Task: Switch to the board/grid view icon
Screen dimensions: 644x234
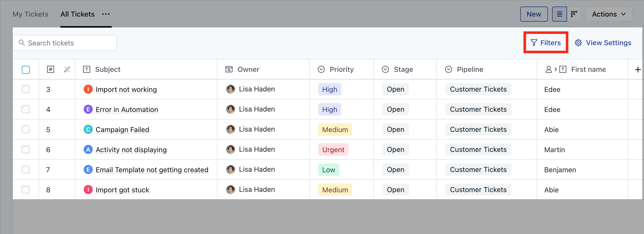Action: click(574, 14)
